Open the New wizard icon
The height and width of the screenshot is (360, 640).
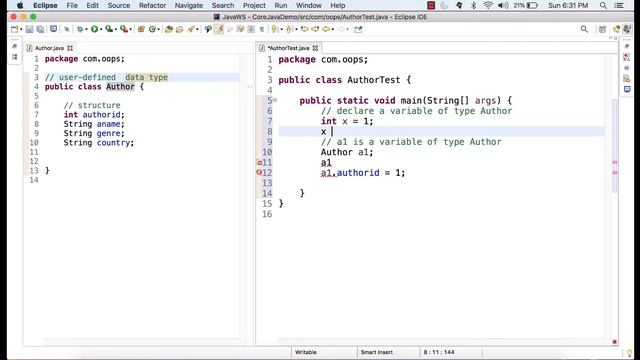point(15,29)
